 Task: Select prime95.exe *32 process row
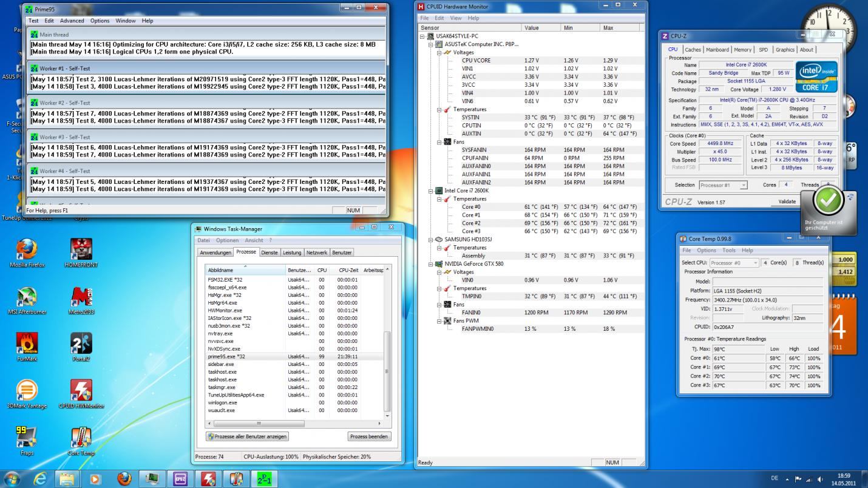coord(294,356)
